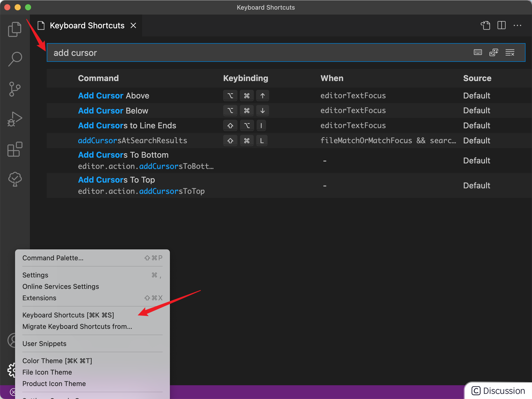Click the Discussion button

tap(498, 391)
